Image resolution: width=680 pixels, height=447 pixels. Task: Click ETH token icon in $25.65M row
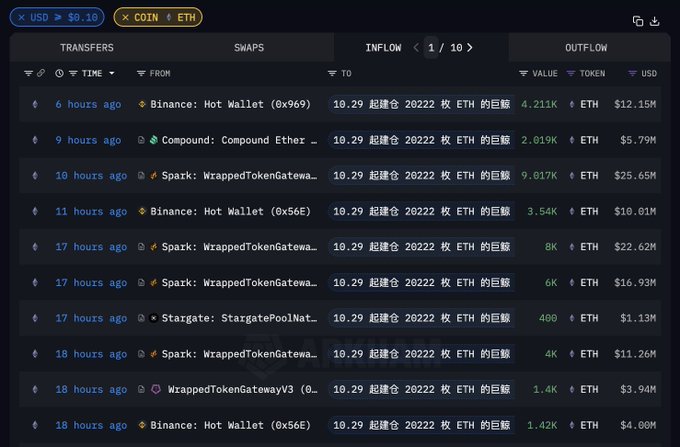(572, 176)
